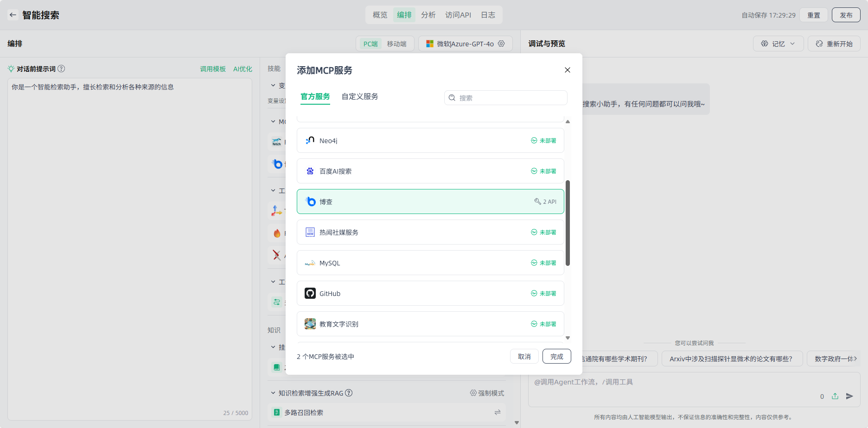The width and height of the screenshot is (868, 428).
Task: Click the 未部署 status on 热闻社媒服务 row
Action: (x=543, y=232)
